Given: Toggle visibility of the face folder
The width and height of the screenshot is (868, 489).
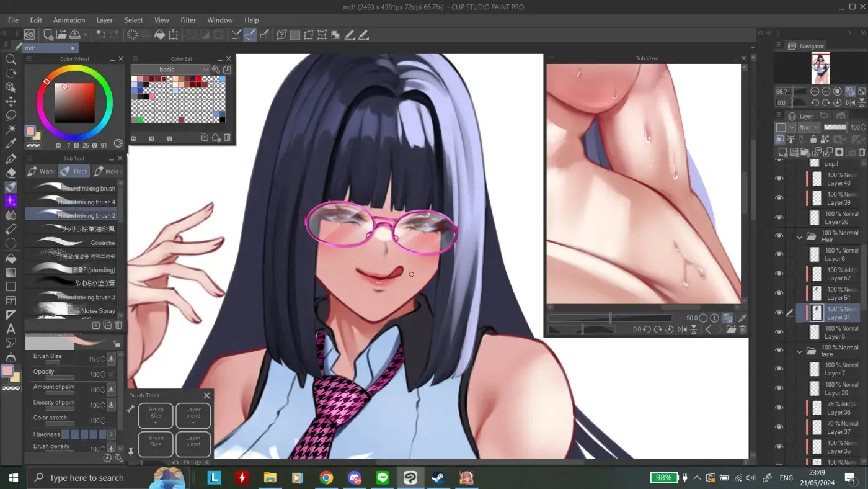Looking at the screenshot, I should (x=779, y=351).
